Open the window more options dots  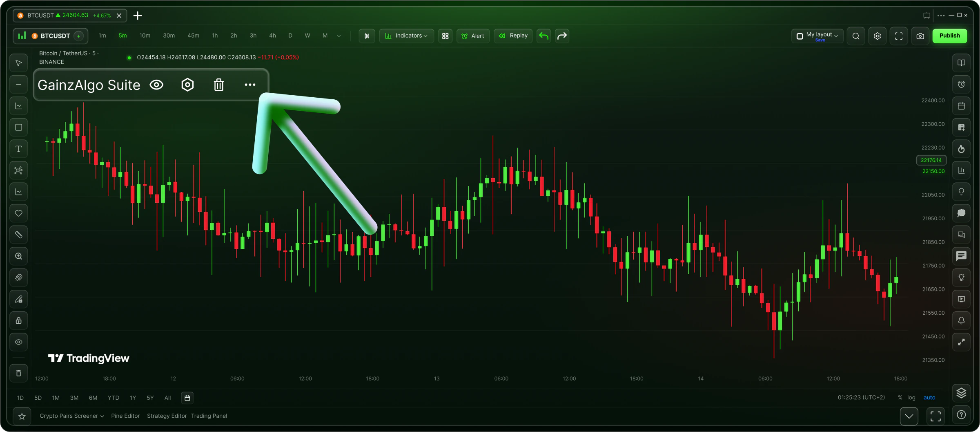point(941,16)
